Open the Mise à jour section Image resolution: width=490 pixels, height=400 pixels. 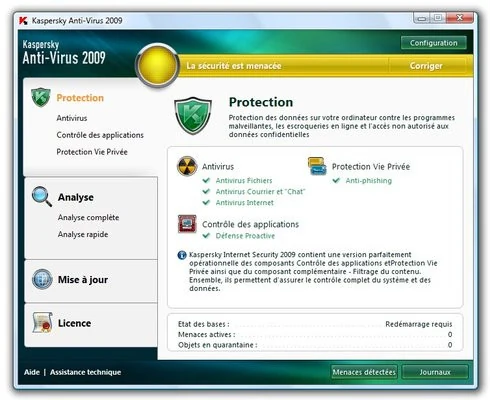click(x=83, y=279)
